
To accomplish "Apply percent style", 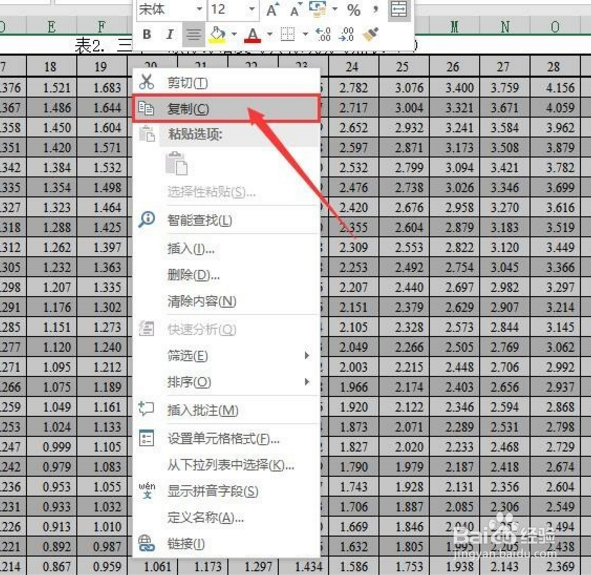I will coord(354,10).
